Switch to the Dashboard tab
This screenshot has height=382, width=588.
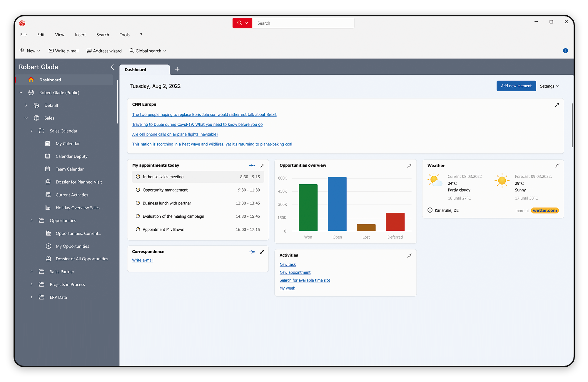tap(135, 70)
